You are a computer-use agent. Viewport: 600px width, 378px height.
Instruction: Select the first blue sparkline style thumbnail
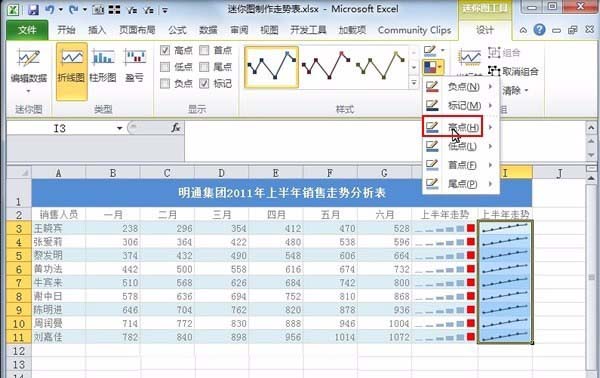pyautogui.click(x=271, y=67)
